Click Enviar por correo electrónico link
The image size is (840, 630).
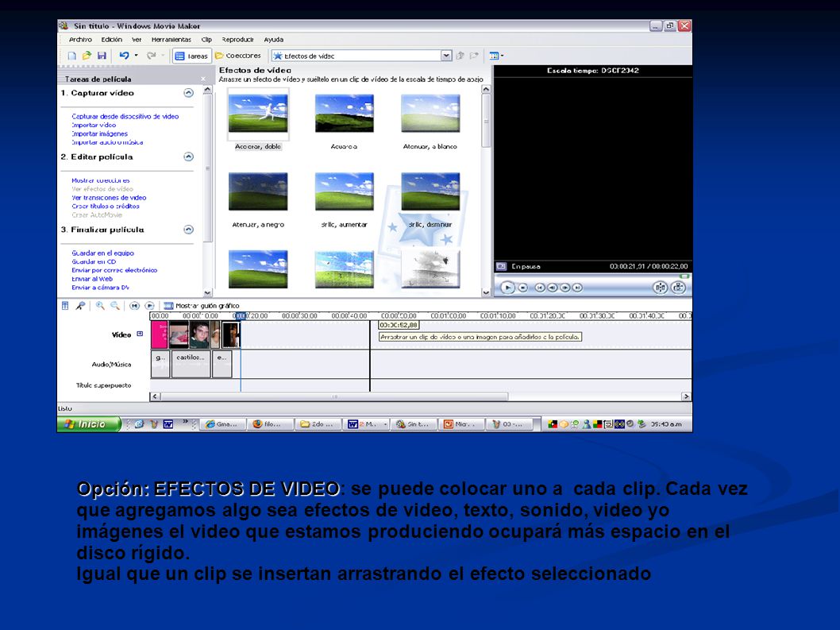click(114, 270)
